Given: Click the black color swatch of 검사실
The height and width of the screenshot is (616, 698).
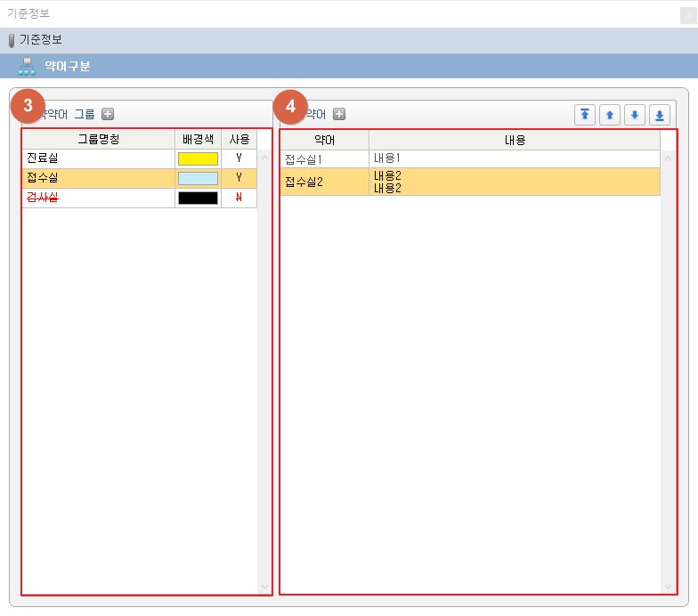Looking at the screenshot, I should (198, 198).
